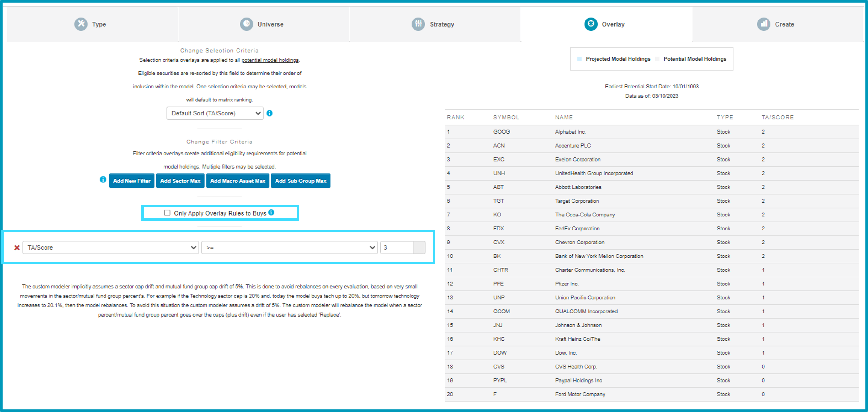Select Dow, Inc. name cell

(x=566, y=353)
